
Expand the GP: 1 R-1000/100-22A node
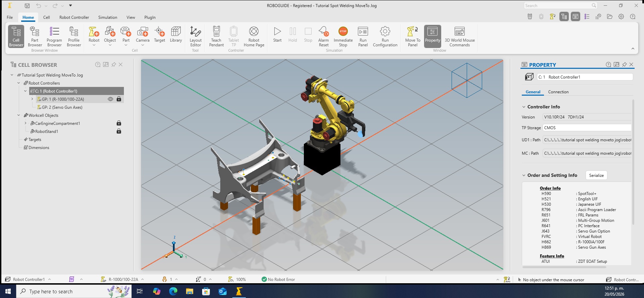(x=32, y=99)
